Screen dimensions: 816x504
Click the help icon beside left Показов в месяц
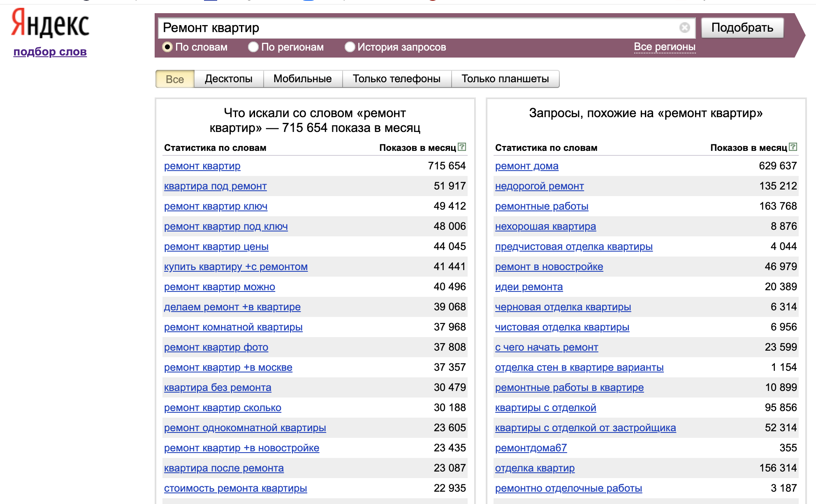click(x=462, y=147)
